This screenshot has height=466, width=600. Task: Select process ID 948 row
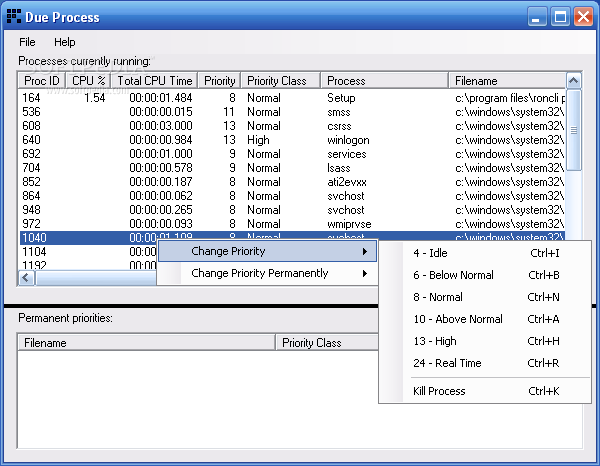pyautogui.click(x=292, y=210)
